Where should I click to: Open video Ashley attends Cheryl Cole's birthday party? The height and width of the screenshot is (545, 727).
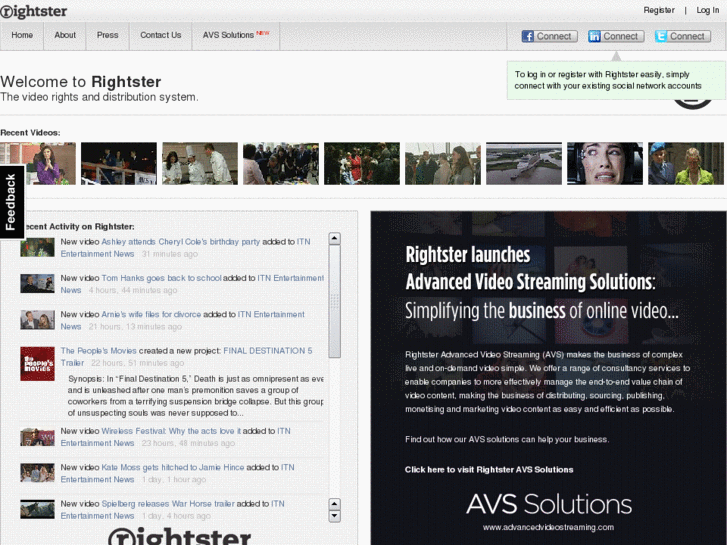click(x=180, y=242)
